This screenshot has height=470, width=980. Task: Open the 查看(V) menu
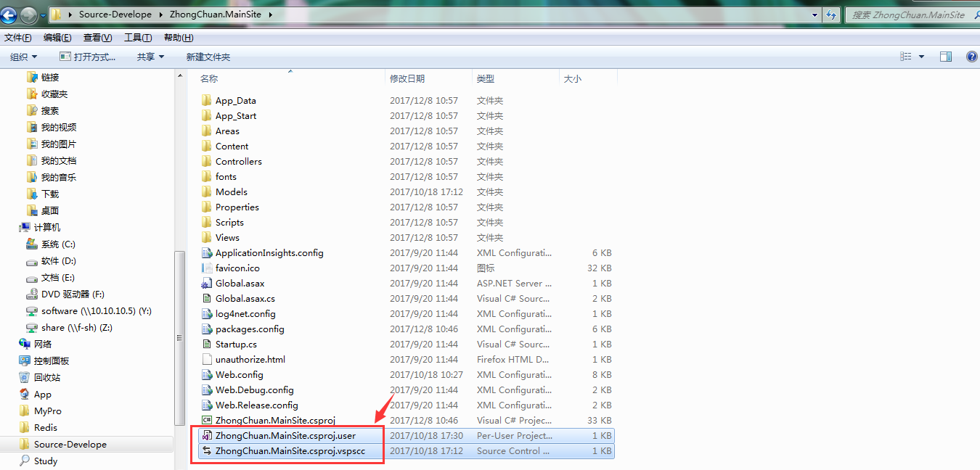click(x=97, y=38)
